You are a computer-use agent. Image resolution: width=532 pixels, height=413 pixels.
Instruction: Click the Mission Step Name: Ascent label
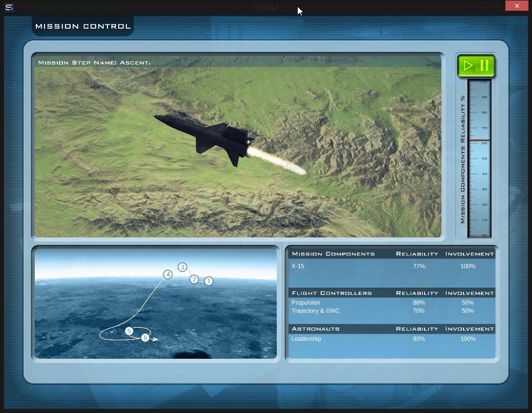click(x=94, y=62)
